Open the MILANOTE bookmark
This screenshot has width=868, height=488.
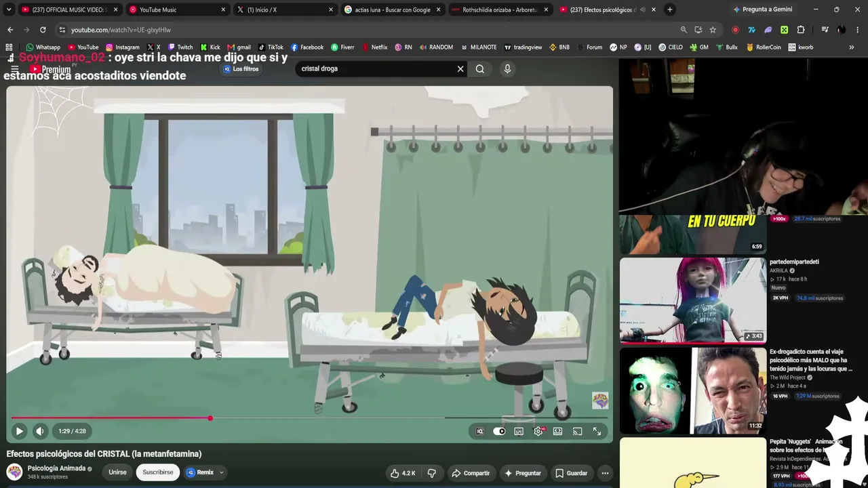click(x=479, y=47)
